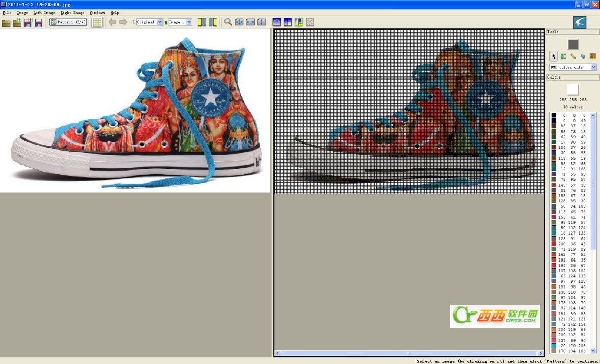Toggle the grid display button
Viewport: 600px width, 364px height.
(97, 22)
